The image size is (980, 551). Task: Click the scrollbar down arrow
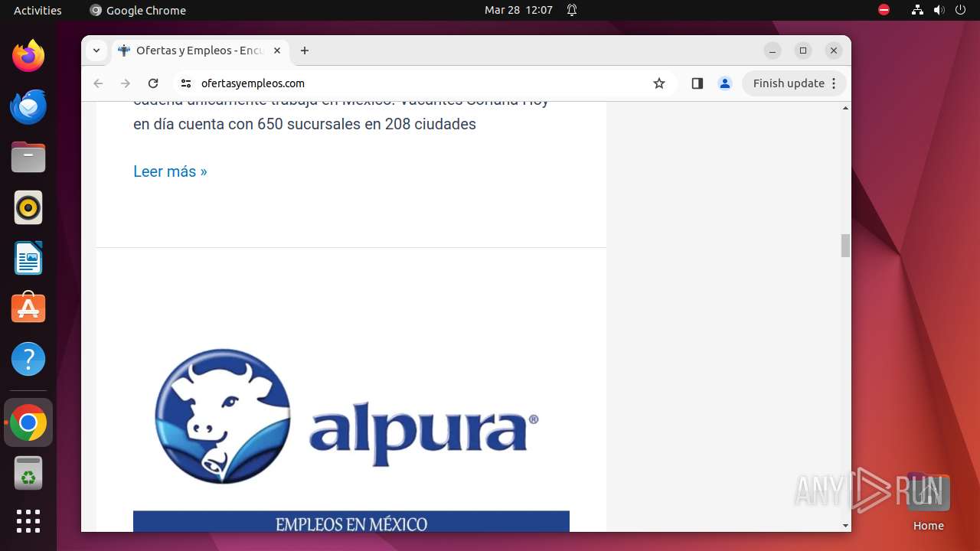coord(845,526)
